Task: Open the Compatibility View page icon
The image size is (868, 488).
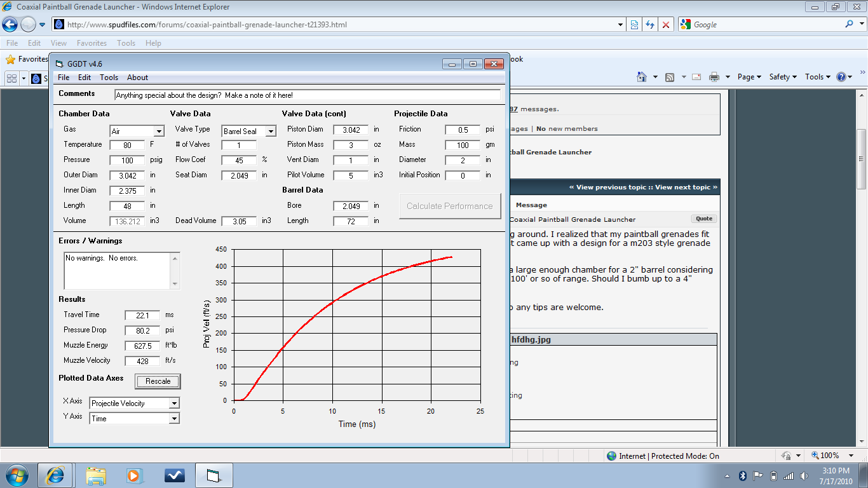Action: 634,25
